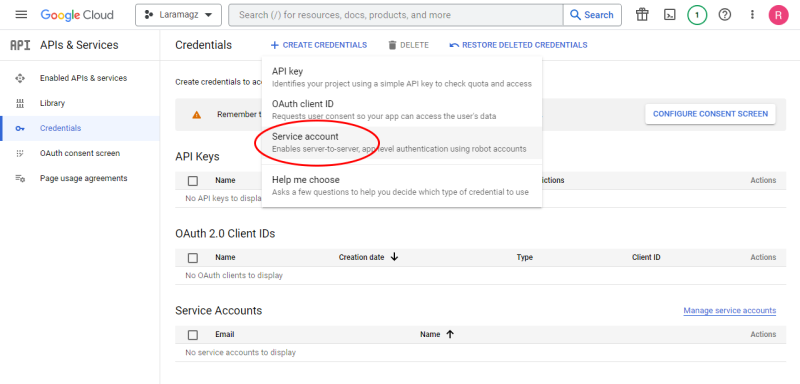800x384 pixels.
Task: Click the APIs & Services heading
Action: (x=79, y=45)
